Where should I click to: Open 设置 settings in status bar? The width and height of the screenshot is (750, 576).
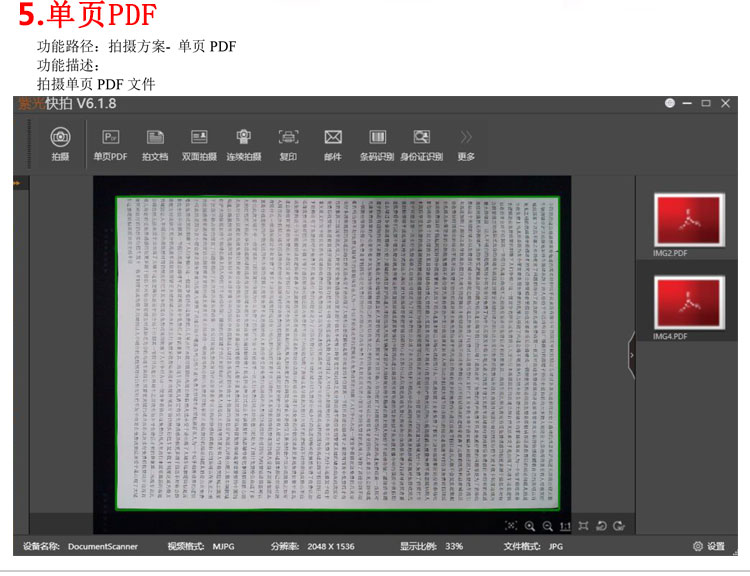709,547
